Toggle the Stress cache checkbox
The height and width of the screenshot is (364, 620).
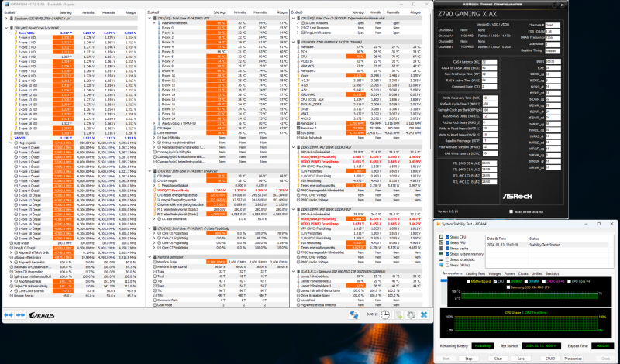(448, 248)
